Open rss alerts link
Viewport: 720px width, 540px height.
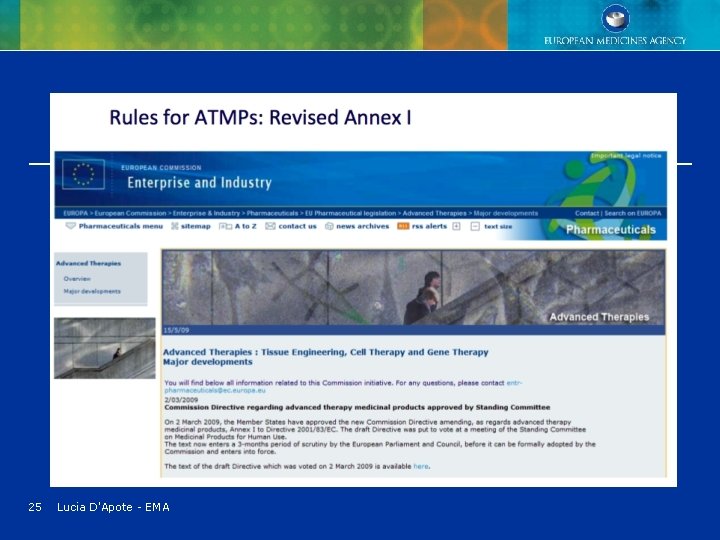click(x=429, y=226)
